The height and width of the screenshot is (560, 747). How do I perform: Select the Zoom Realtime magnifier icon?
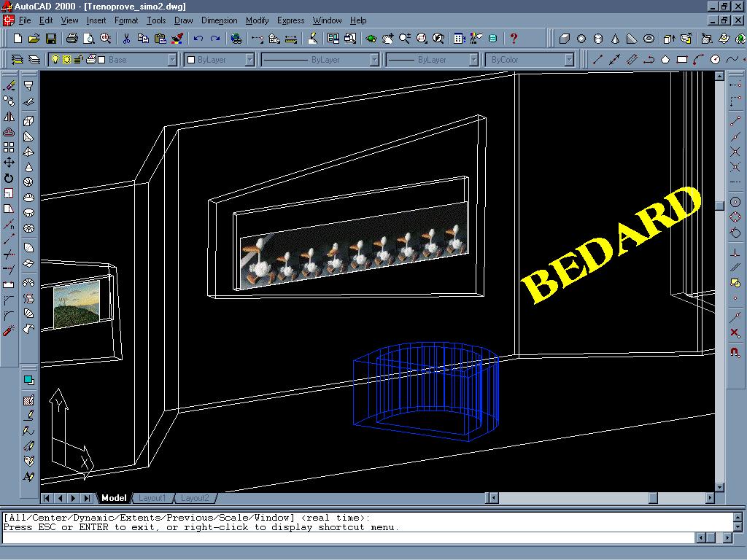pyautogui.click(x=404, y=39)
